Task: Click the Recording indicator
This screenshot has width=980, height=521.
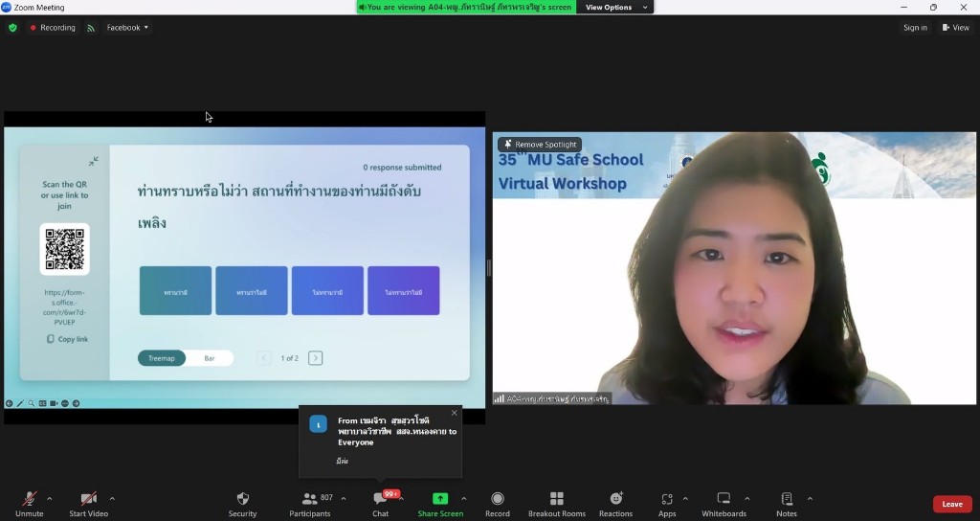Action: pos(53,28)
